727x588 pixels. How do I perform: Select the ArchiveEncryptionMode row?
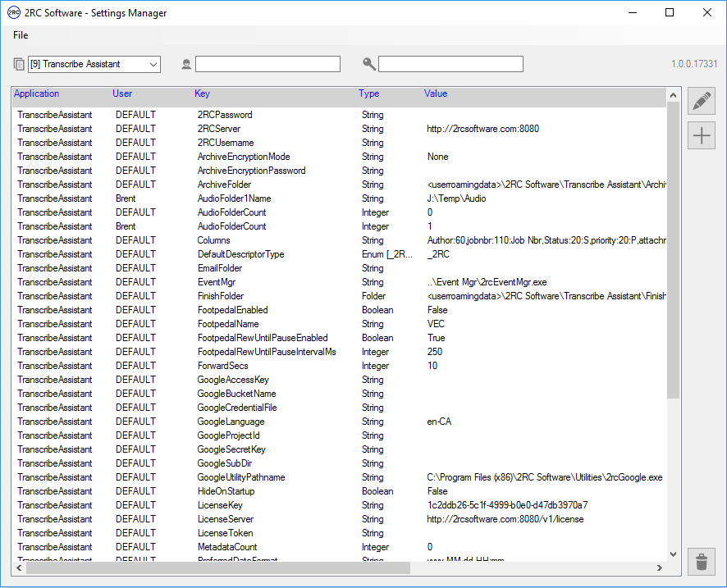pyautogui.click(x=339, y=157)
